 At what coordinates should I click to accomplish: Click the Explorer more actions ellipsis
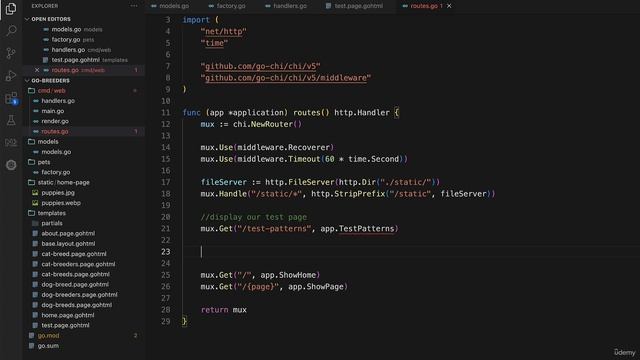(134, 6)
